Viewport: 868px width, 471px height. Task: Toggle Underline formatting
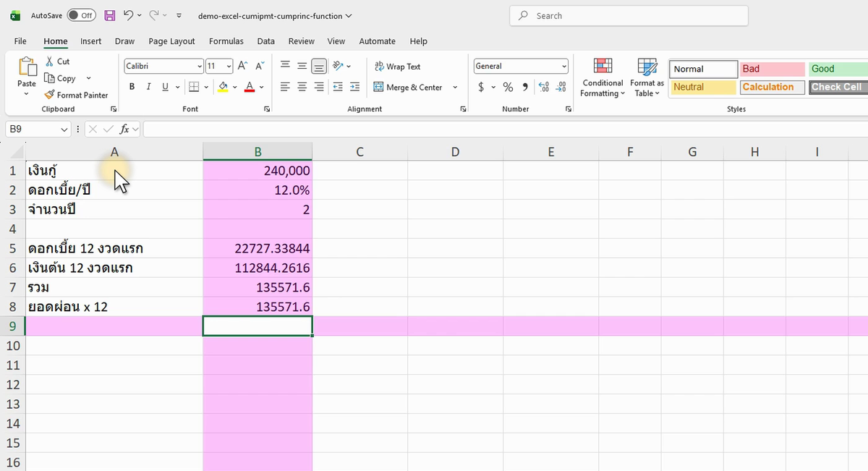coord(166,87)
